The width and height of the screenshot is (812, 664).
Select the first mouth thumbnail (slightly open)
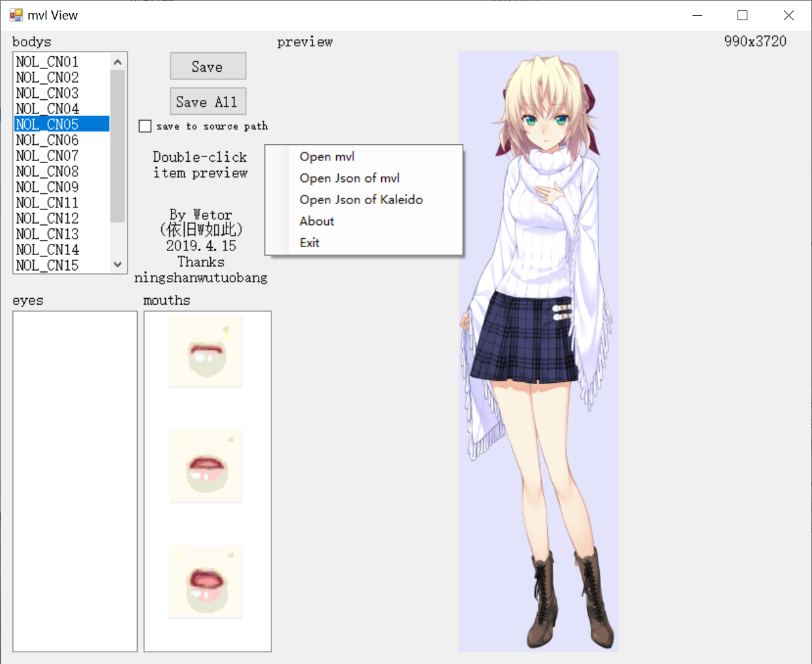(206, 351)
